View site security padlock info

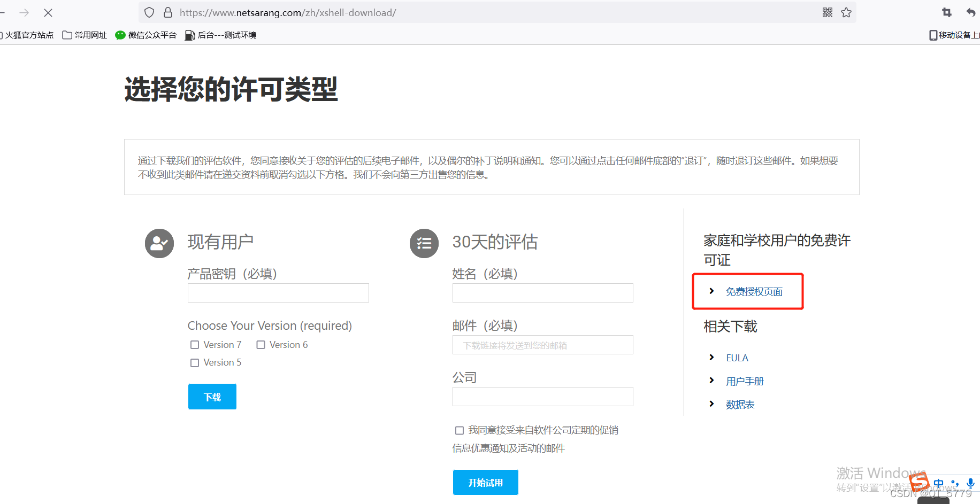tap(168, 12)
